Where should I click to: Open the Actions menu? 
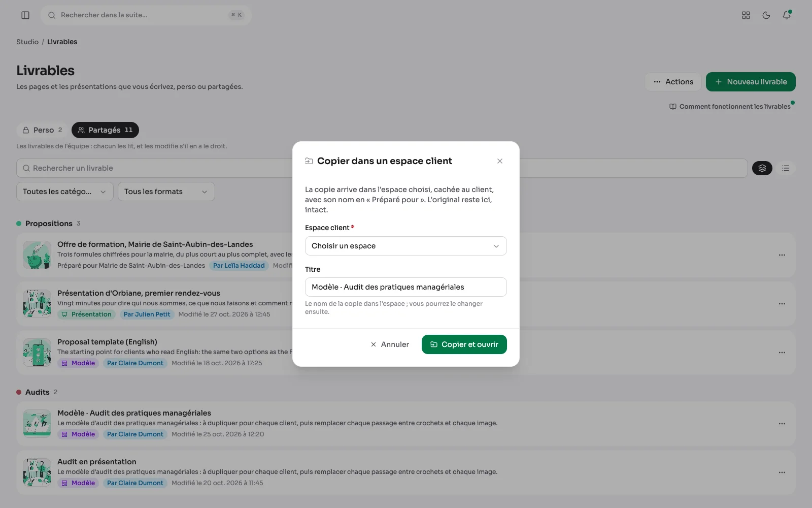coord(673,82)
